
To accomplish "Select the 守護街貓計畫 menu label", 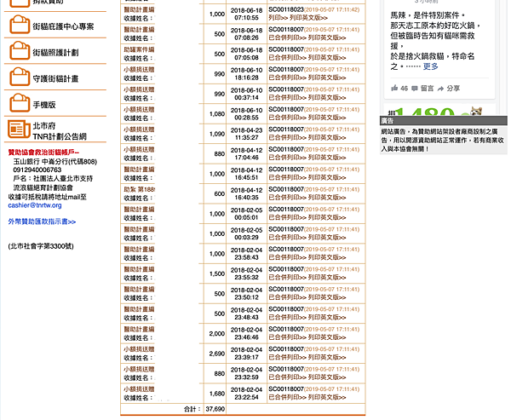I will [55, 78].
